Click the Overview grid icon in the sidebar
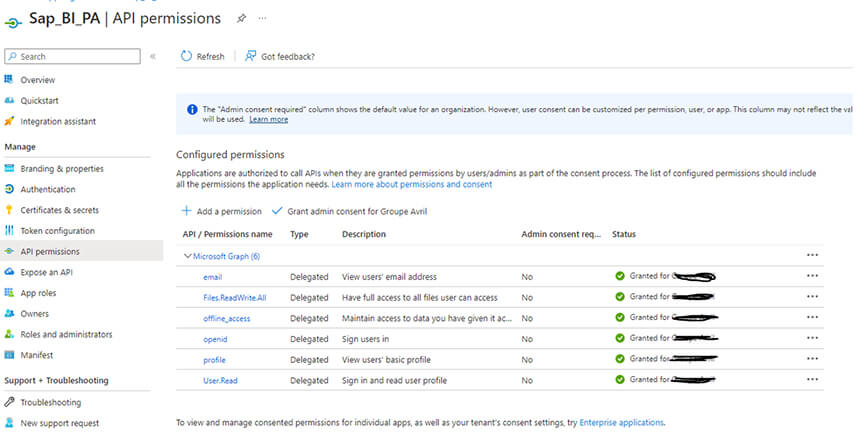This screenshot has height=436, width=857. pyautogui.click(x=9, y=80)
